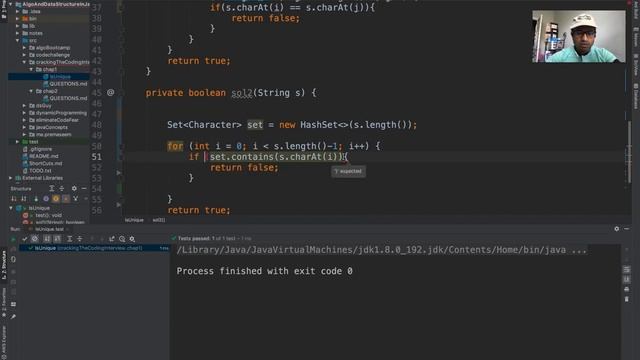Click the soft-wrap icon beside console output
Image resolution: width=640 pixels, height=360 pixels.
pos(627,269)
